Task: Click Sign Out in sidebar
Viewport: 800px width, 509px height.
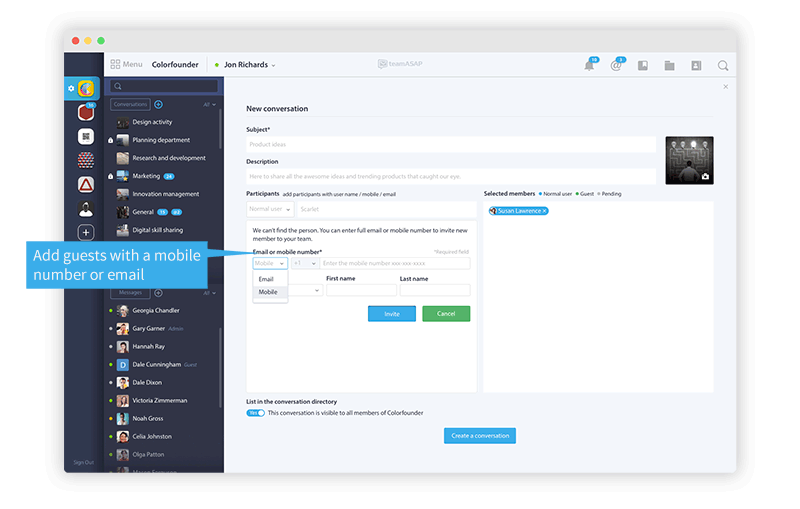Action: [84, 463]
